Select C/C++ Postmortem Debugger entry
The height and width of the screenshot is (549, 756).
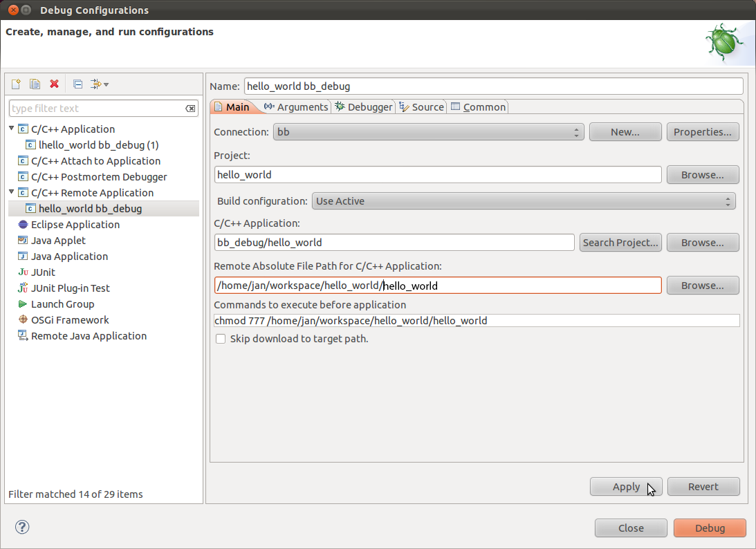99,176
